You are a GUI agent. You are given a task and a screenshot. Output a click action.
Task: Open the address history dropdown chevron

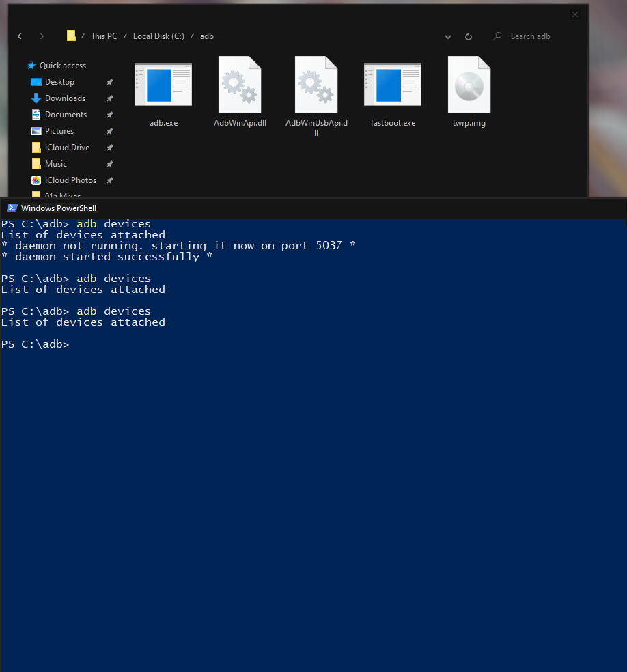coord(448,37)
